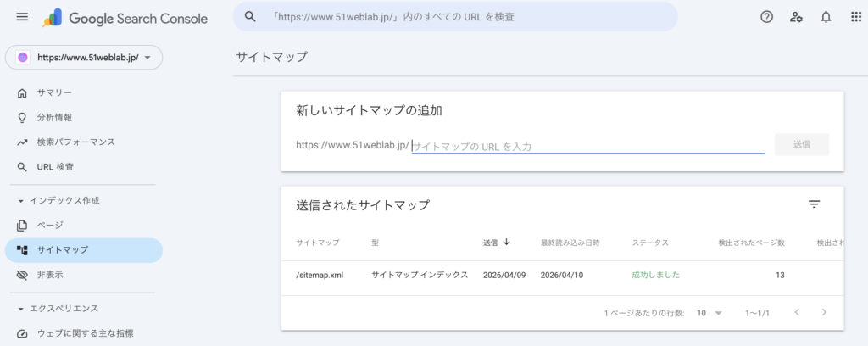Screen dimensions: 868x346
Task: Click the help question mark icon
Action: [766, 17]
